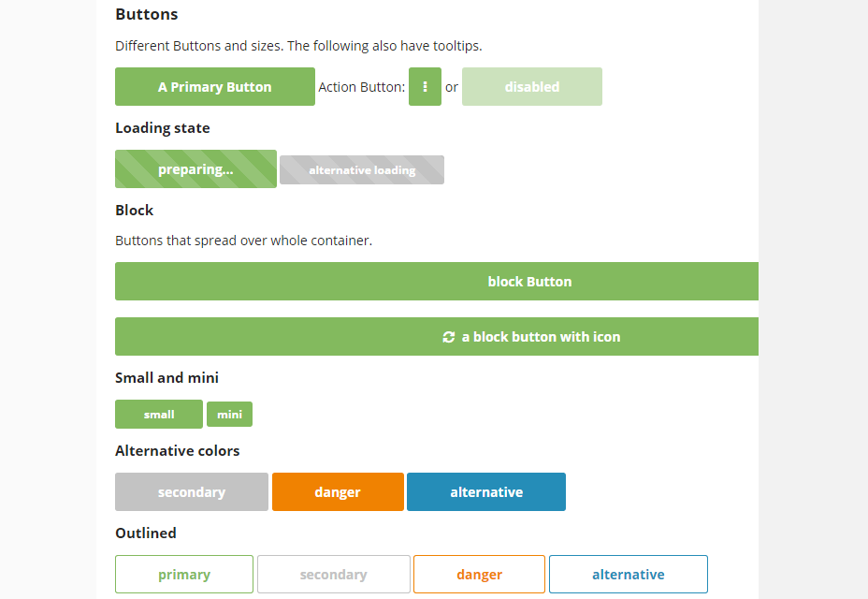Click the solid blue alternative button
This screenshot has height=599, width=868.
485,492
